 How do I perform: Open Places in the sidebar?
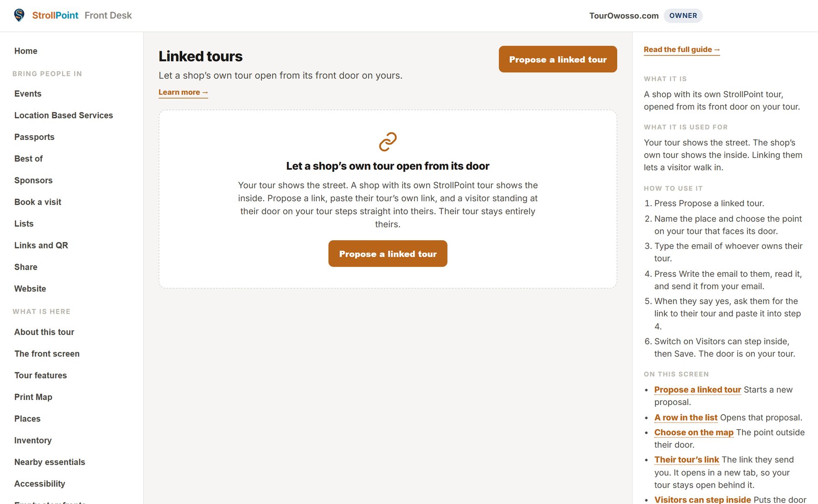(x=27, y=419)
